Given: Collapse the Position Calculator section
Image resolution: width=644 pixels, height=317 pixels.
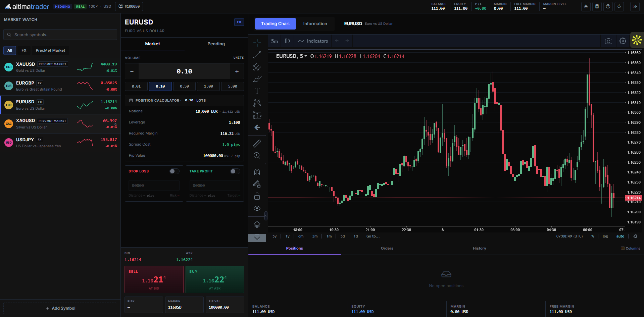Looking at the screenshot, I should click(184, 100).
